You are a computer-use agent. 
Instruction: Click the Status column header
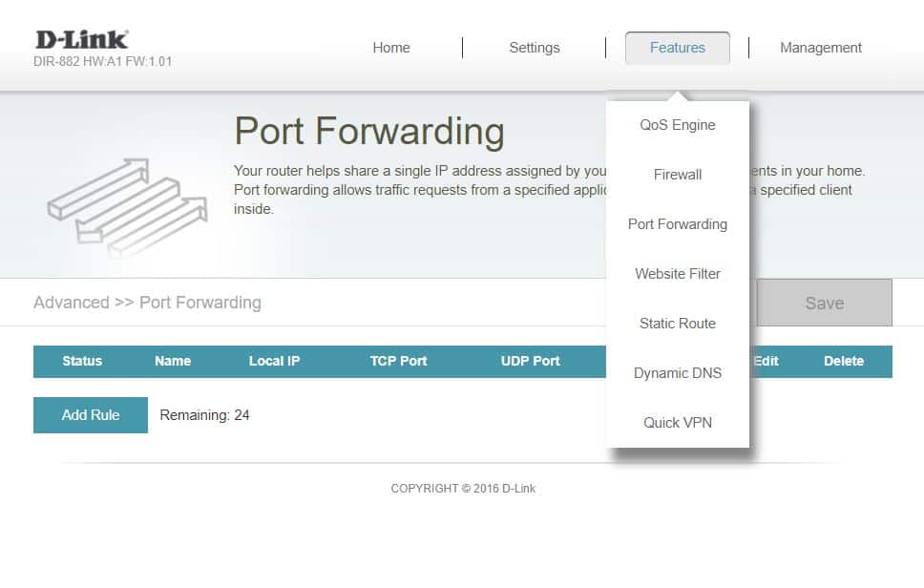click(x=82, y=361)
